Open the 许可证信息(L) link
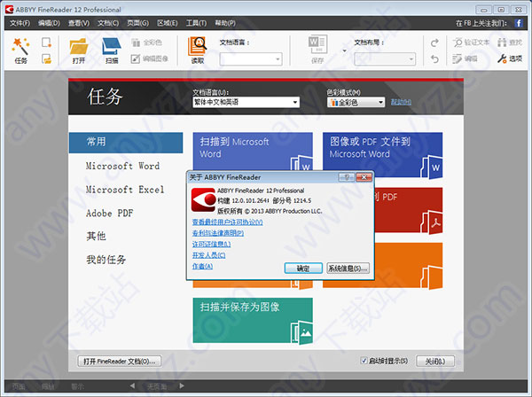Image resolution: width=532 pixels, height=397 pixels. [x=211, y=244]
